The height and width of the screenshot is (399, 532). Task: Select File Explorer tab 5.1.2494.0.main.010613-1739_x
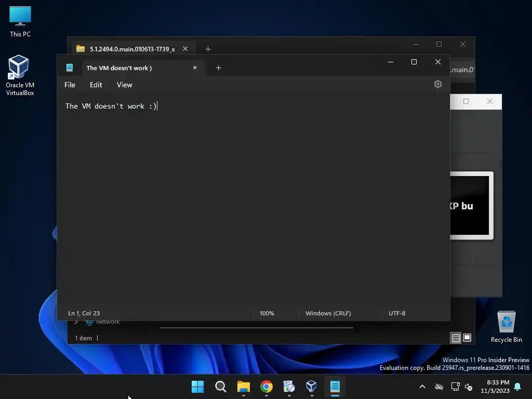tap(132, 49)
